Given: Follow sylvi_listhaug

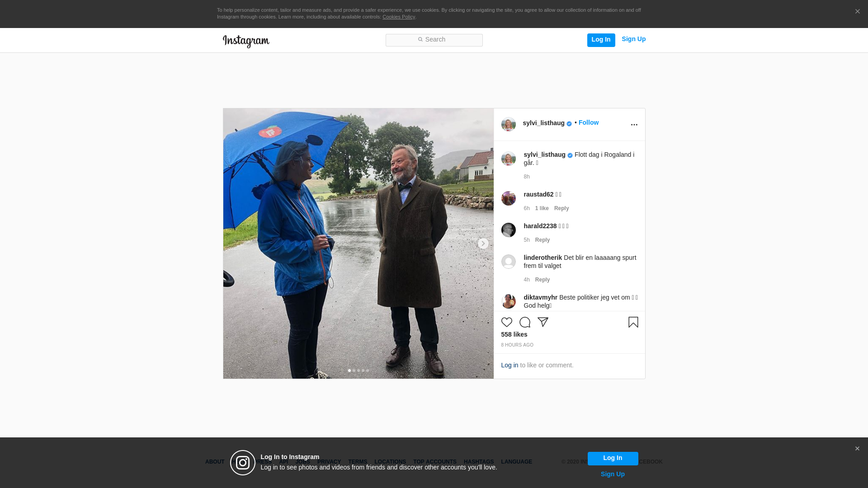Looking at the screenshot, I should tap(588, 122).
